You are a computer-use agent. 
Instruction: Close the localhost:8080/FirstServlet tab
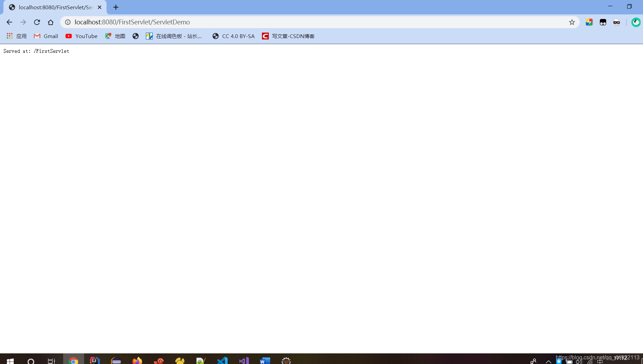tap(100, 7)
